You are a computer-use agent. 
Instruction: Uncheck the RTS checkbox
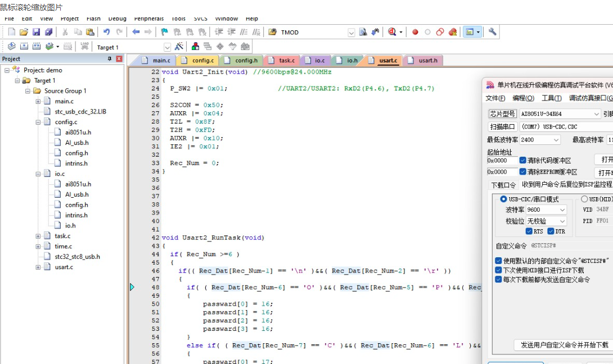click(x=529, y=231)
